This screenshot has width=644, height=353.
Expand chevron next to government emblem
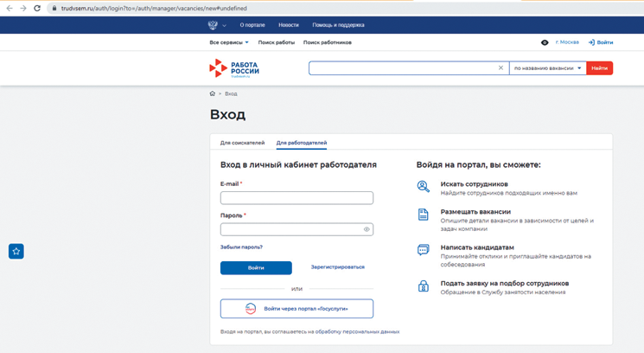225,25
